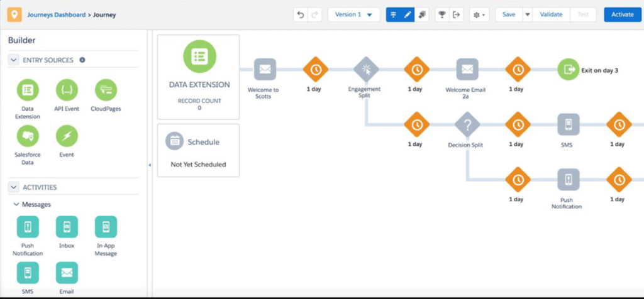644x299 pixels.
Task: Select the In-App Message activity icon
Action: tap(106, 227)
